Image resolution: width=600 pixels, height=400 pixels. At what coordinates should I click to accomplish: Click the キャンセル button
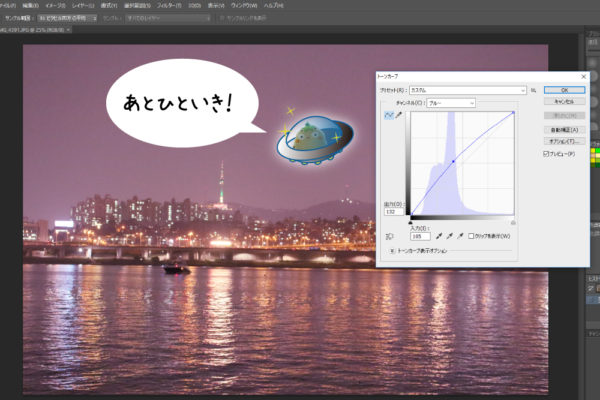point(563,102)
